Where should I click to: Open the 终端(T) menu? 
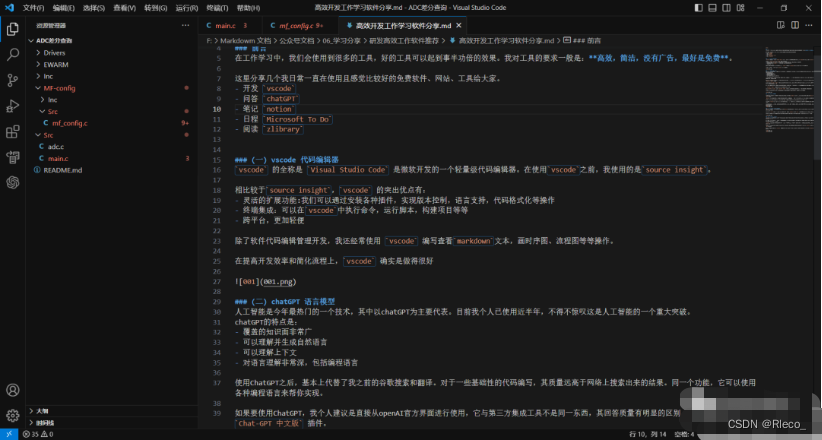[218, 8]
